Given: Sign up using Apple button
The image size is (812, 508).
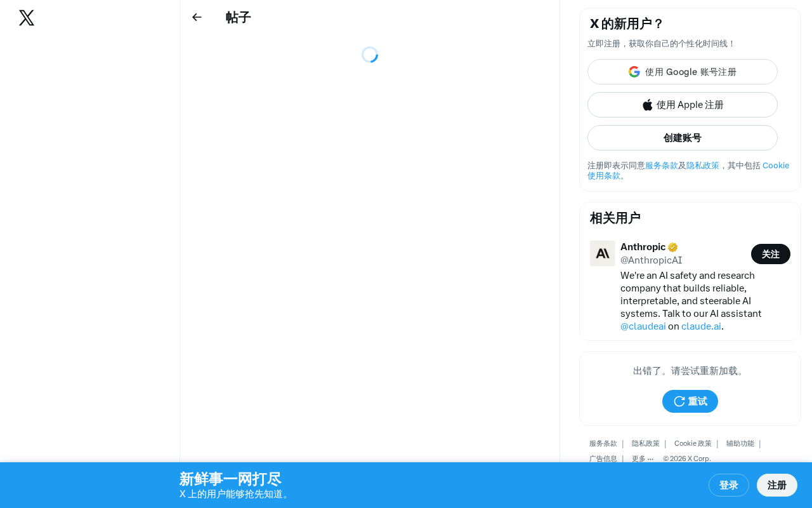Looking at the screenshot, I should click(x=683, y=105).
